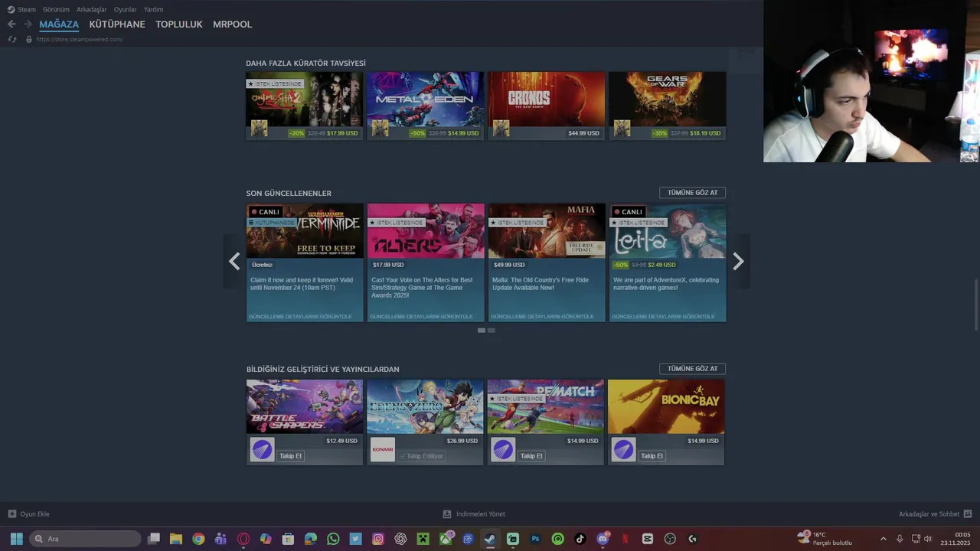Open Logitech G HUB from the taskbar
This screenshot has height=551, width=980.
(692, 539)
